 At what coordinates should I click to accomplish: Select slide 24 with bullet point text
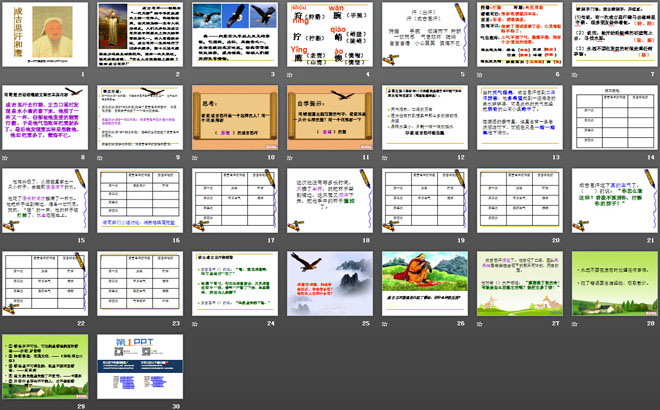pyautogui.click(x=230, y=282)
